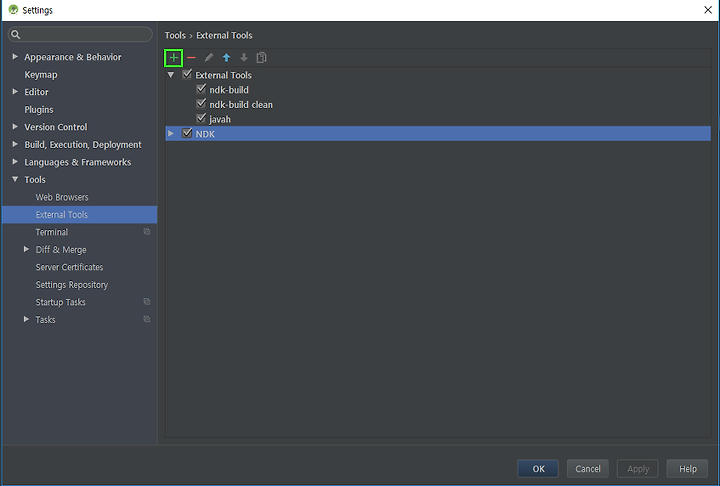The height and width of the screenshot is (486, 720).
Task: Toggle the ndk-build checkbox
Action: point(201,89)
